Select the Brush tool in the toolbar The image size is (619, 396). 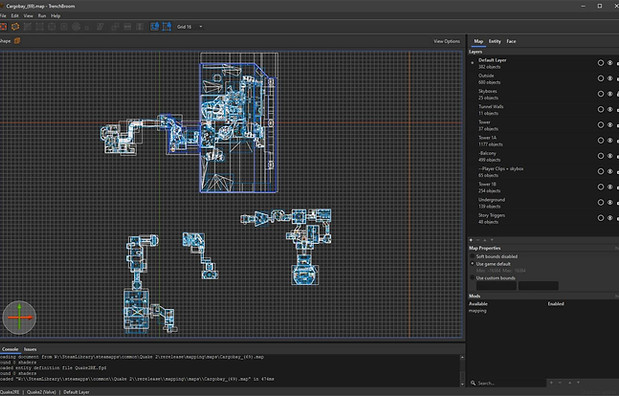(15, 26)
